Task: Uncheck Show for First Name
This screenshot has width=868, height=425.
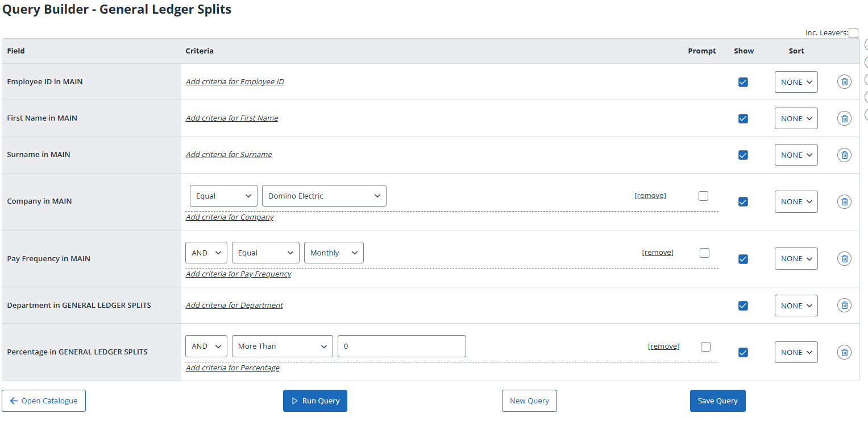Action: pos(743,118)
